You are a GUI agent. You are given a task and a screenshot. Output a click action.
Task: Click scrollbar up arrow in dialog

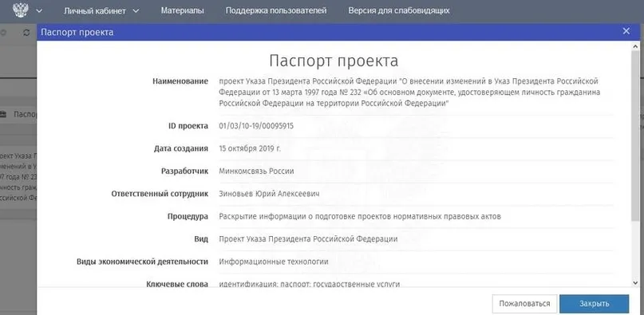point(636,45)
